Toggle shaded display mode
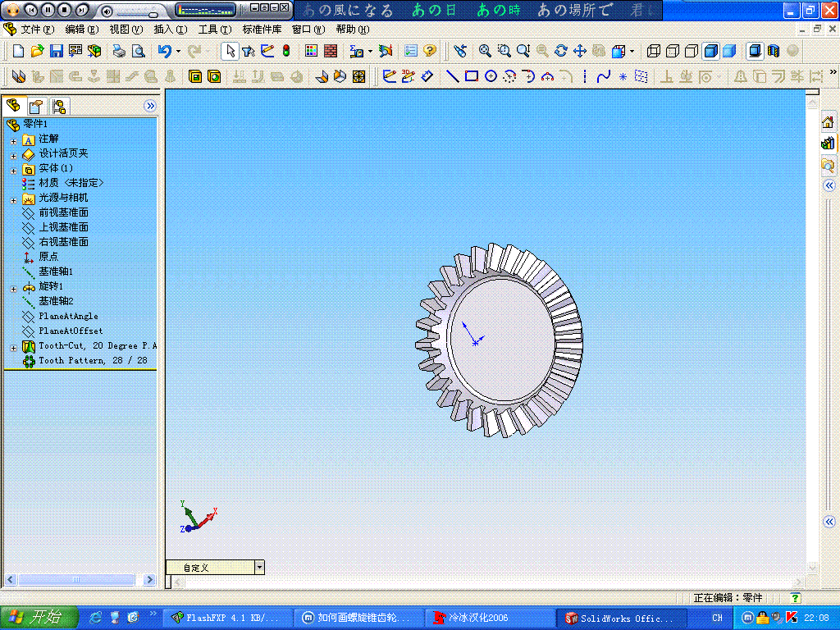The height and width of the screenshot is (630, 840). tap(728, 51)
